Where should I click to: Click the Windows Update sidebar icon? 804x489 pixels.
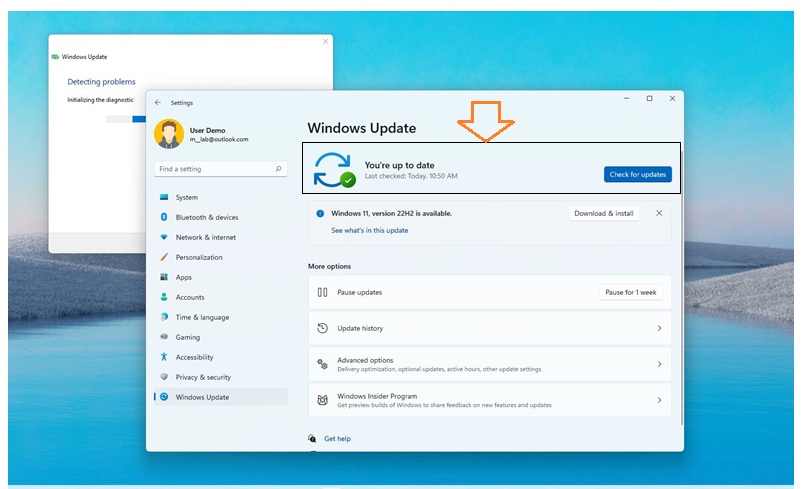[164, 397]
